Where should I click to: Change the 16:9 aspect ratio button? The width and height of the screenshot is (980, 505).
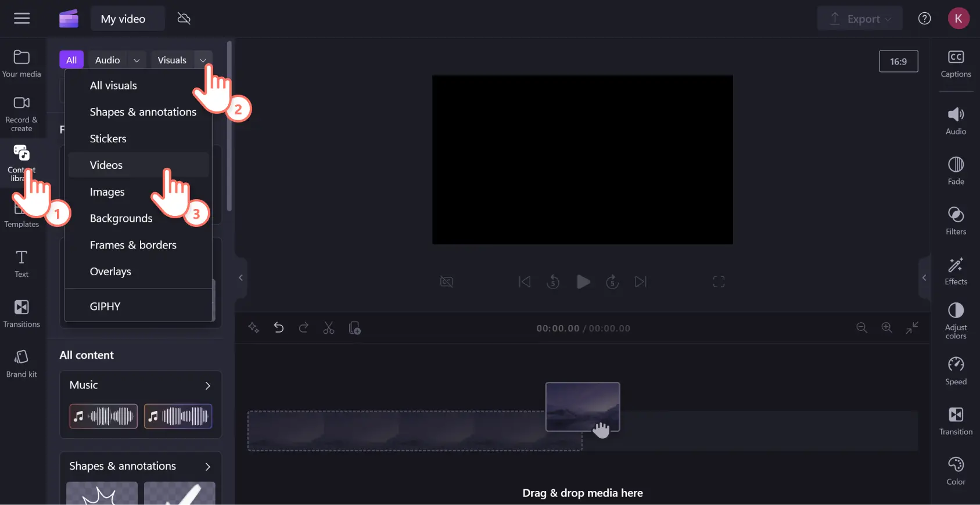(898, 62)
